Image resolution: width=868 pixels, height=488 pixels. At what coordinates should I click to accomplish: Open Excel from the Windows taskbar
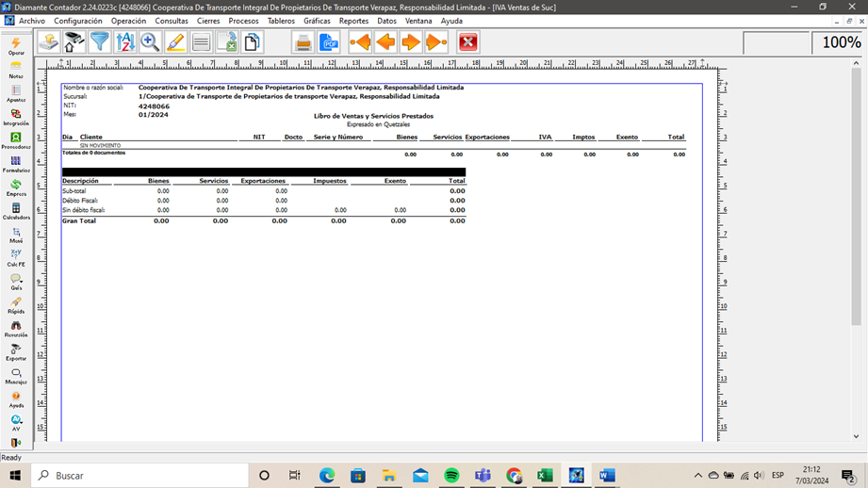pyautogui.click(x=545, y=476)
